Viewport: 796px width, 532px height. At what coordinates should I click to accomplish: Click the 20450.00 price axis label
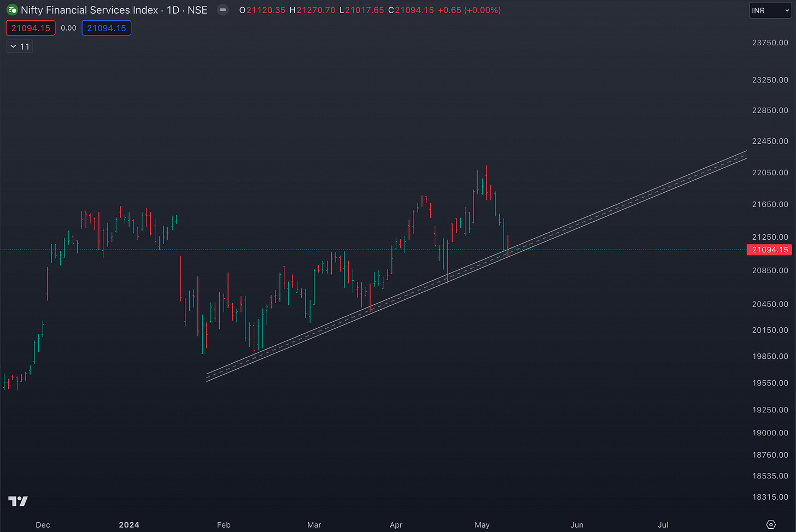(x=770, y=304)
